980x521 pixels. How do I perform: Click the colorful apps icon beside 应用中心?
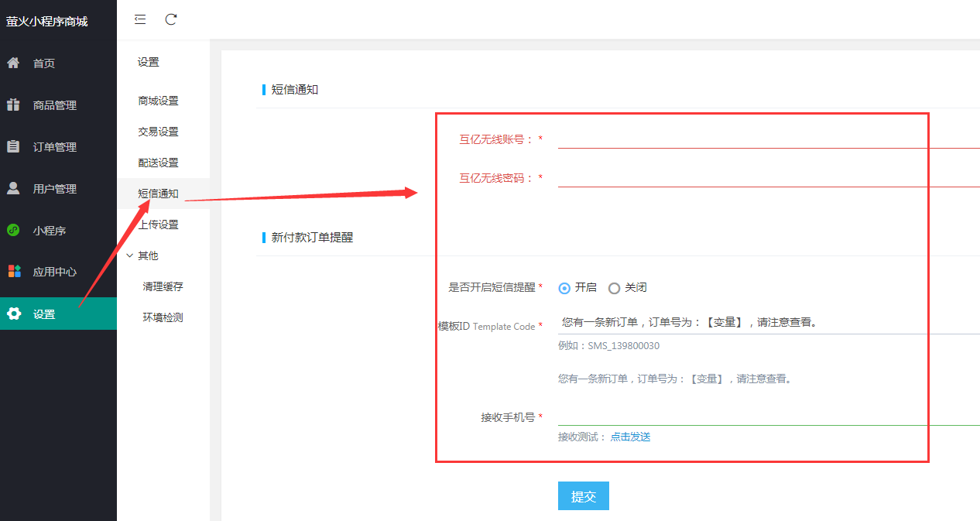tap(14, 271)
